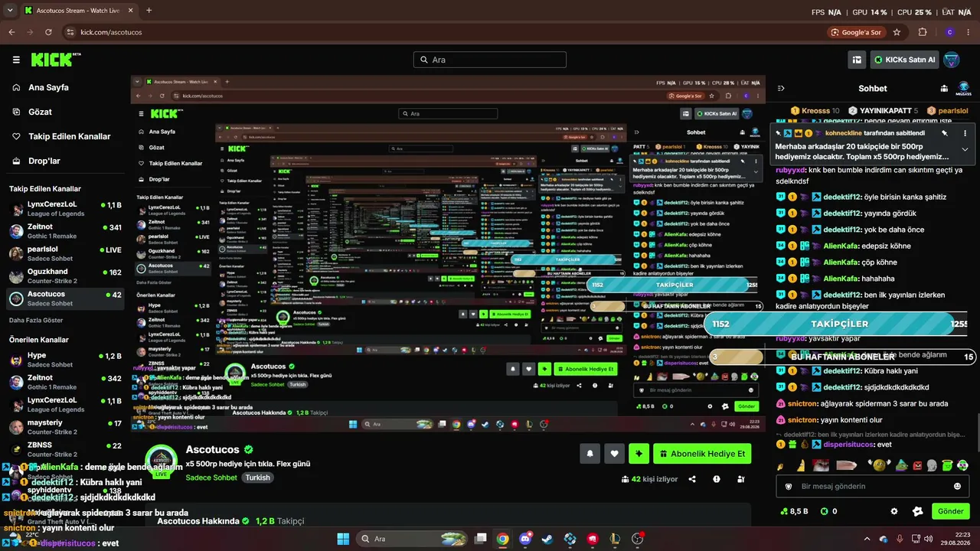
Task: Open a new browser tab
Action: pos(149,11)
